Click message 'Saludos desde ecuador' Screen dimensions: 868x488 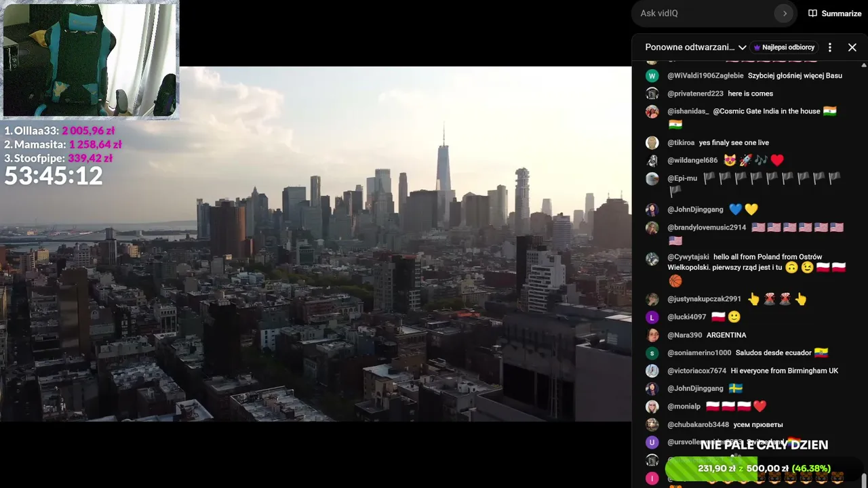(x=773, y=353)
